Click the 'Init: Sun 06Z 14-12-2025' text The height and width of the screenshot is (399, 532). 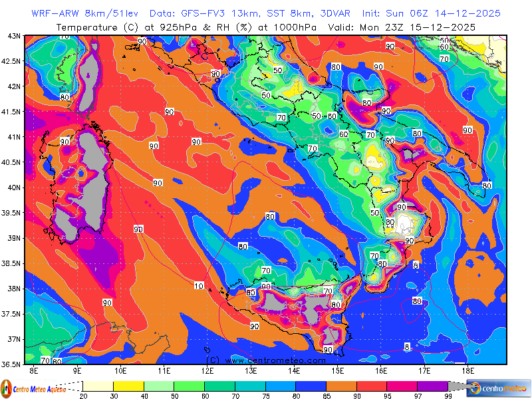(431, 13)
